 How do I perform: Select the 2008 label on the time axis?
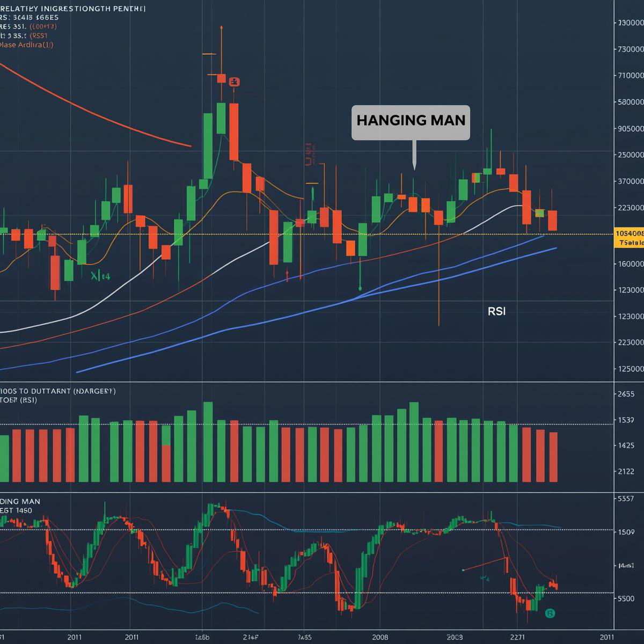(x=379, y=636)
